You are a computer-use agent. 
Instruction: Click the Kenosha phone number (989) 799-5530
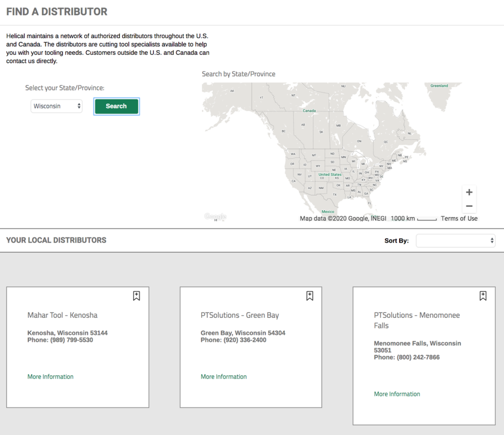tap(72, 340)
